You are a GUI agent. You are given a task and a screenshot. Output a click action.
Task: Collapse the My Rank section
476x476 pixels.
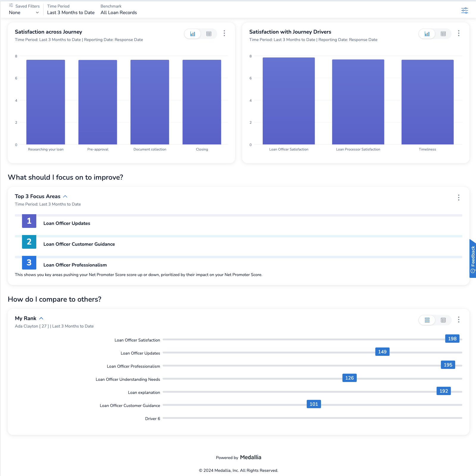tap(41, 318)
